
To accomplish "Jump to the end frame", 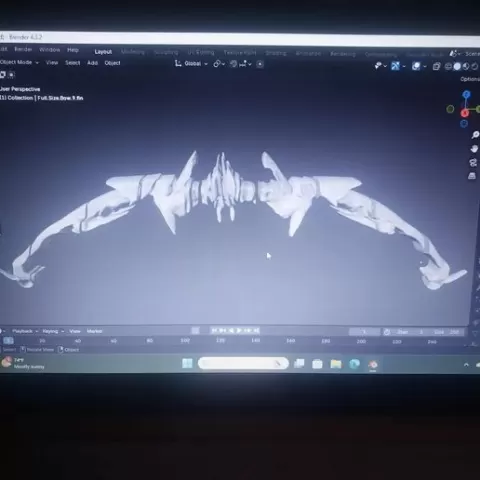I will [x=256, y=330].
